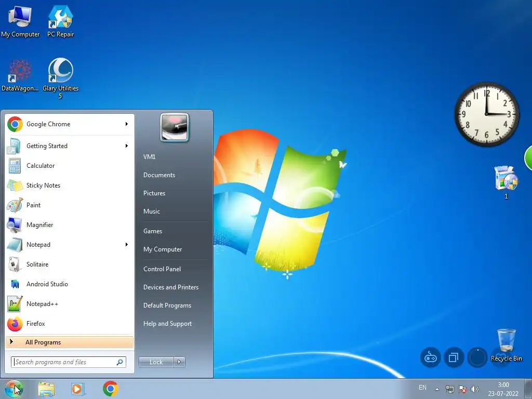
Task: Click the user account picture
Action: click(175, 128)
